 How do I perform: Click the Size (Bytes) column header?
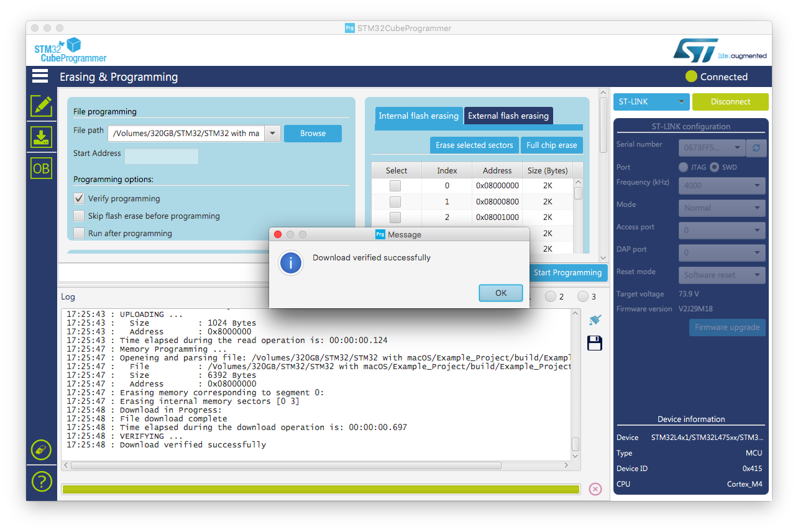pos(548,170)
